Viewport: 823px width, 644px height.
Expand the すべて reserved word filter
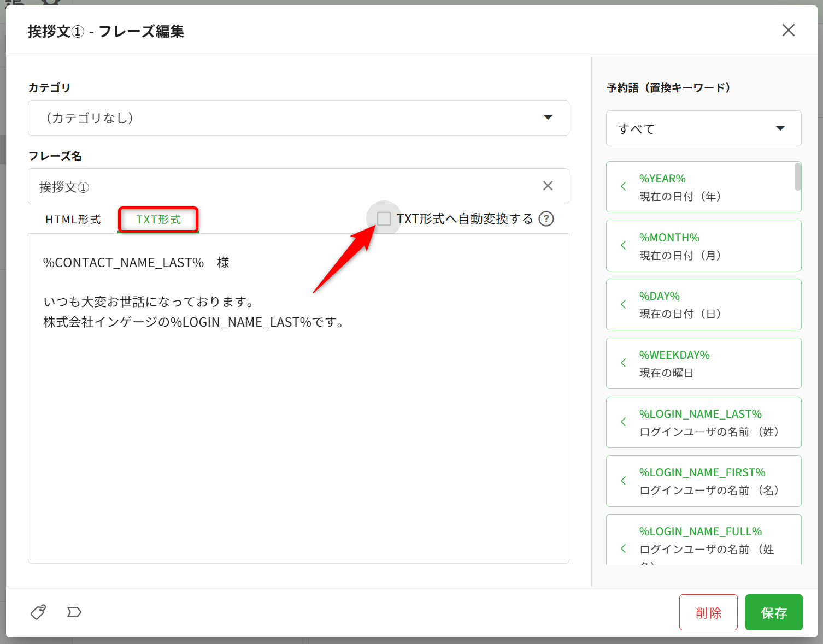point(703,128)
